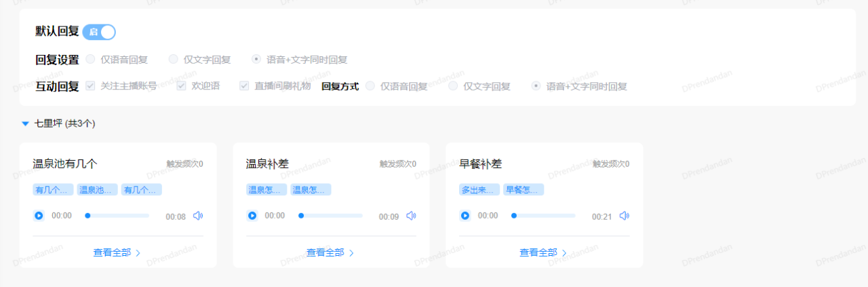
Task: Click the 多出来… keyword tag
Action: tap(479, 190)
